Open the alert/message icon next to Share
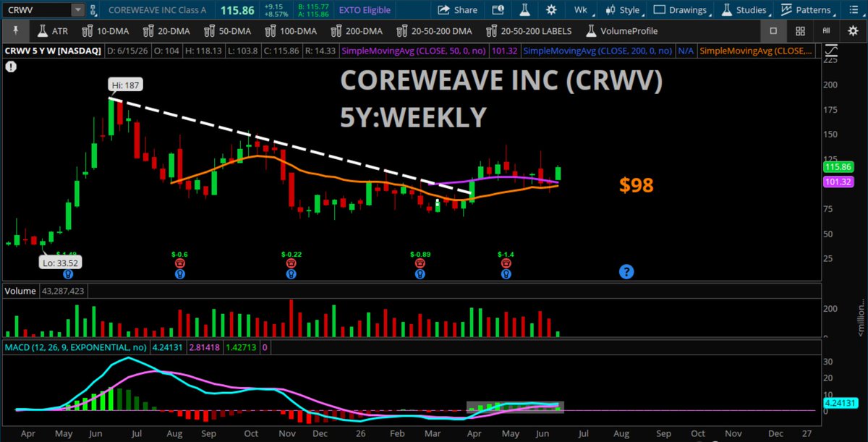This screenshot has height=442, width=868. click(x=498, y=10)
